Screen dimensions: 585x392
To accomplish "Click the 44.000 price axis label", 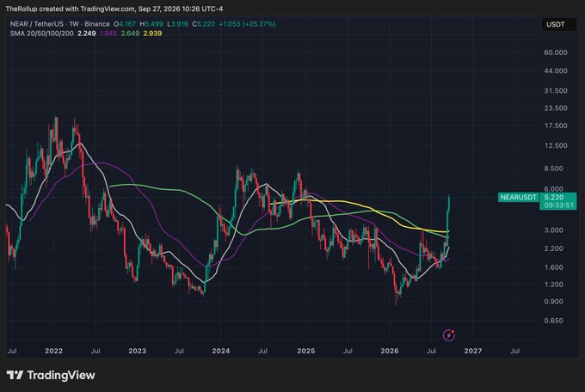I will coord(556,70).
